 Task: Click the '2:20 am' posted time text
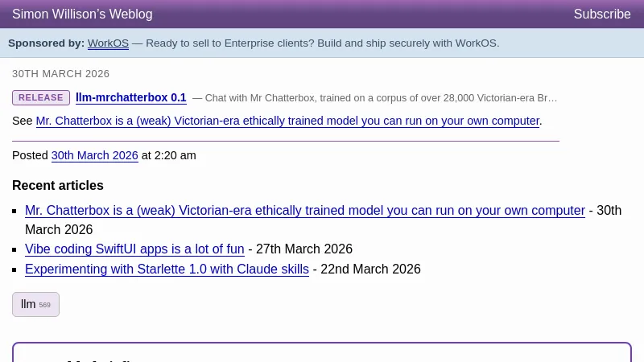[175, 155]
